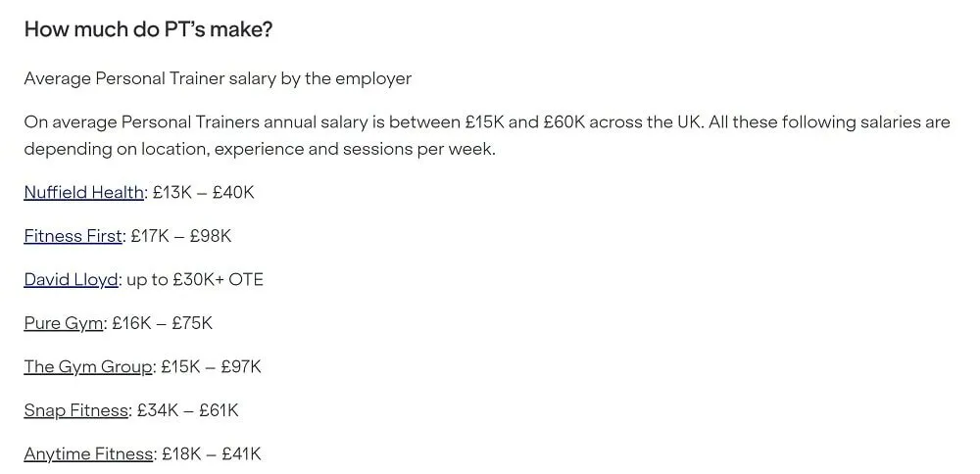Open The Gym Group link

(88, 366)
